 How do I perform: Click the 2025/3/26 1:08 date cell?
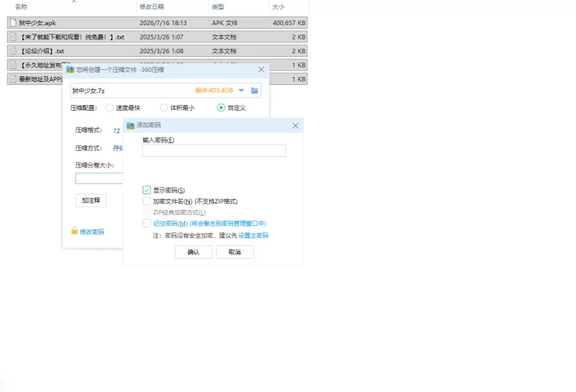pyautogui.click(x=161, y=51)
